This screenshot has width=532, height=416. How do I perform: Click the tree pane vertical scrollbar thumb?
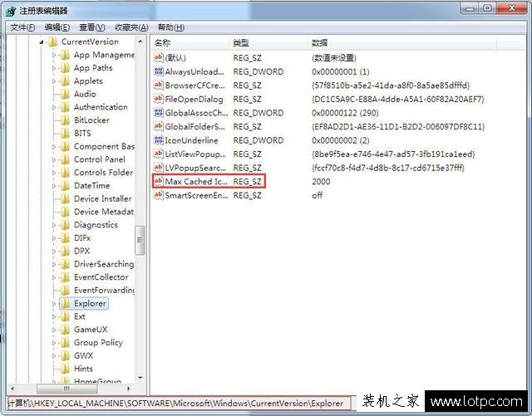(x=140, y=240)
